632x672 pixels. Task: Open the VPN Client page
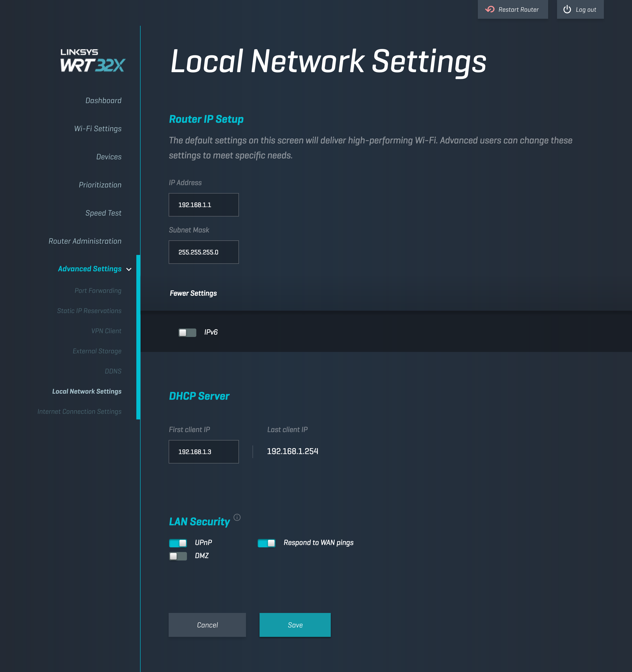[106, 331]
